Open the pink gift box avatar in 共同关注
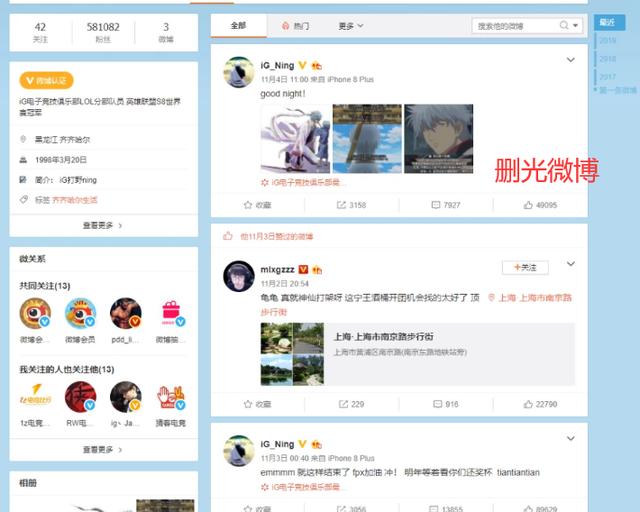This screenshot has height=512, width=640. [171, 314]
